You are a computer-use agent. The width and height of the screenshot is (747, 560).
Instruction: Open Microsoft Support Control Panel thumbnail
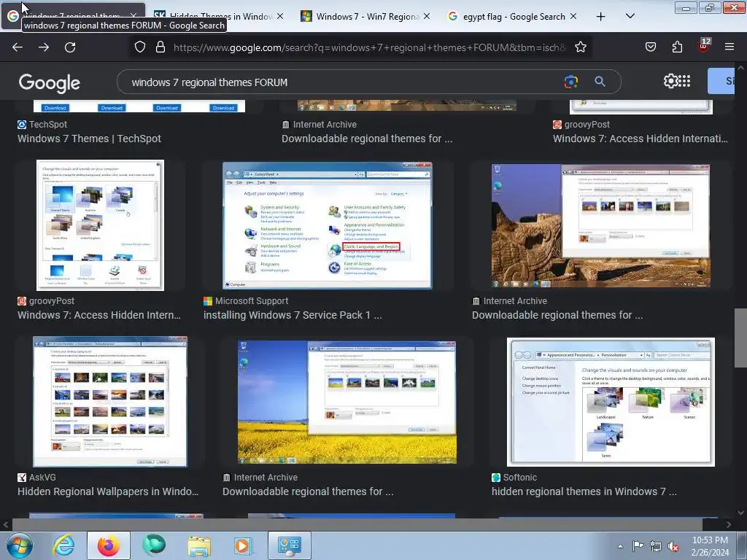click(x=328, y=225)
